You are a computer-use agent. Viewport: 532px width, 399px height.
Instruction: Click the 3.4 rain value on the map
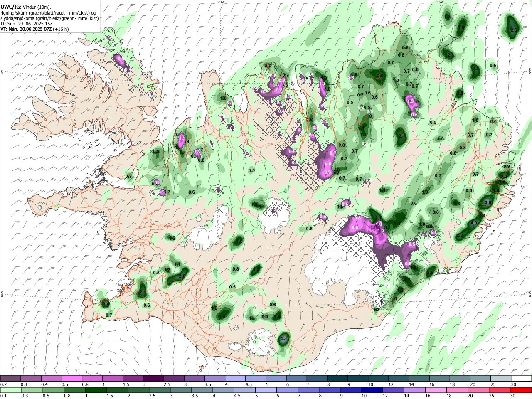[x=106, y=304]
